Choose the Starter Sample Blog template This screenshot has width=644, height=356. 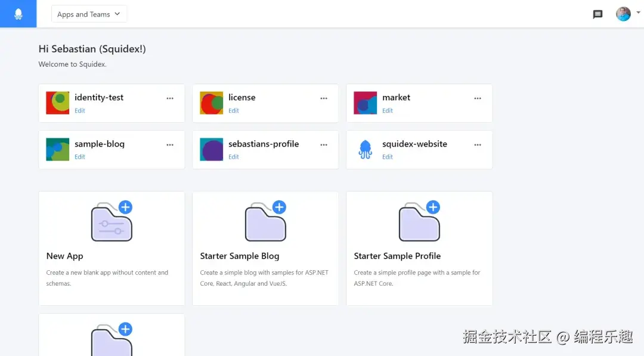coord(265,248)
